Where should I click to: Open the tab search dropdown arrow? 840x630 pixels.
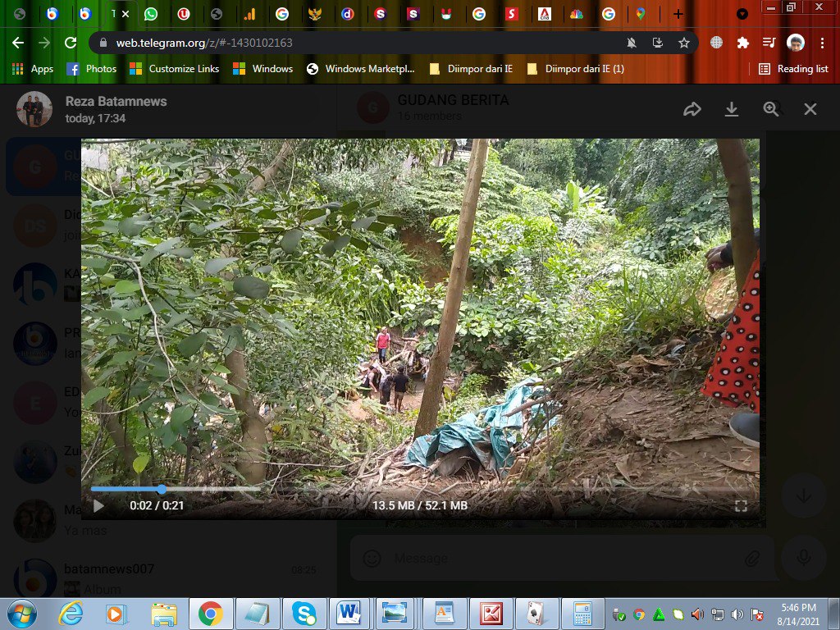[742, 14]
